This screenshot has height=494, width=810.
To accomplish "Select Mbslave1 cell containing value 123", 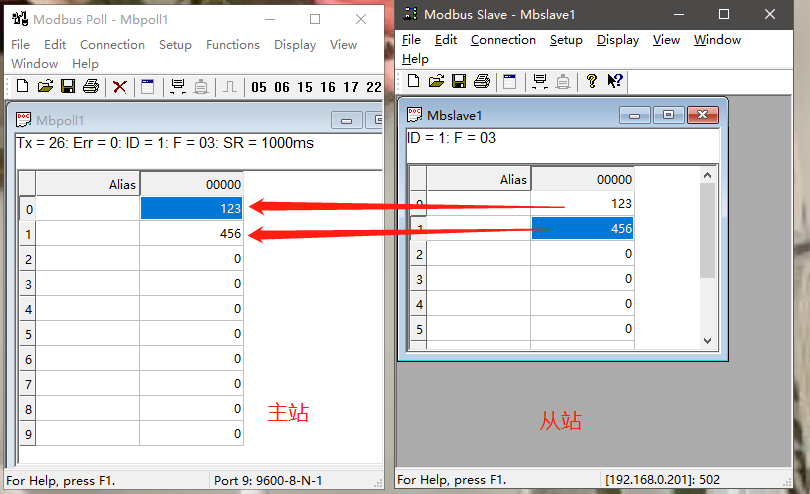I will click(x=582, y=203).
